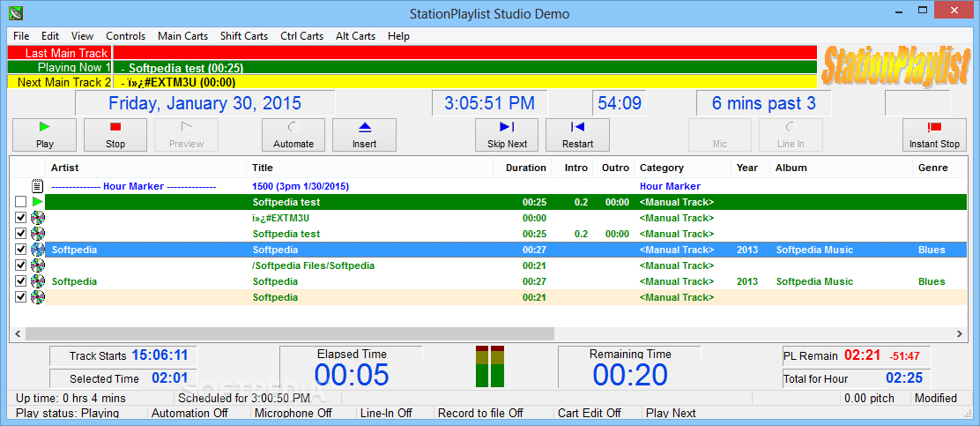Click the Insert eject-icon button
Viewport: 980px width, 426px height.
pos(364,134)
